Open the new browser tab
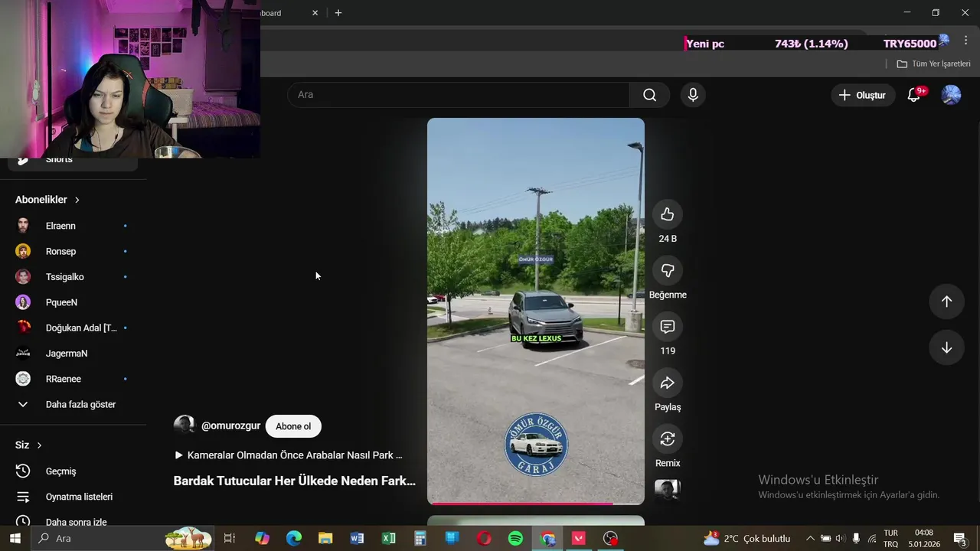980x551 pixels. tap(338, 13)
